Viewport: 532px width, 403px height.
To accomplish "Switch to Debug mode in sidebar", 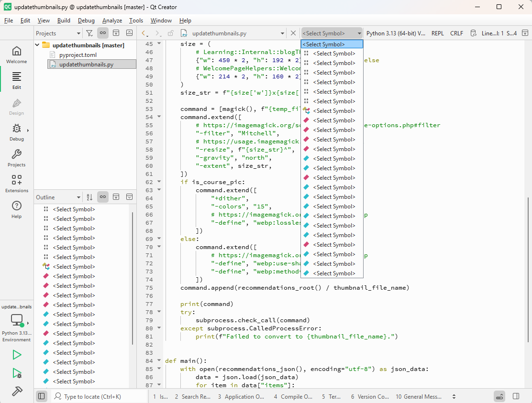I will coord(16,132).
